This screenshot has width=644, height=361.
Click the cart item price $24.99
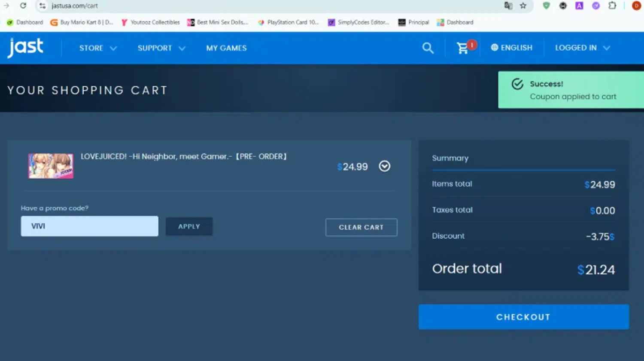coord(352,167)
